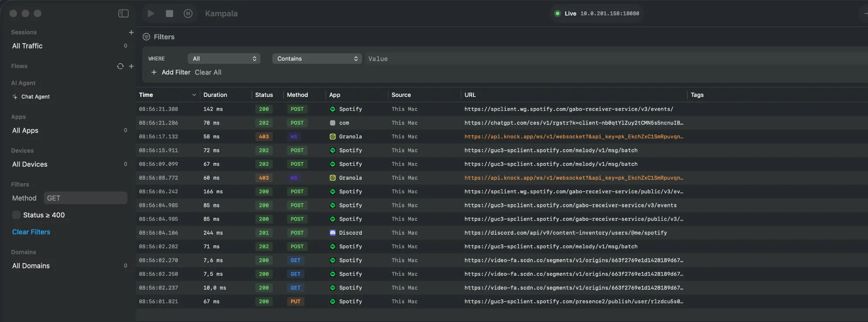Click the Spotify icon in the 08:56:15.911 row

tap(333, 151)
